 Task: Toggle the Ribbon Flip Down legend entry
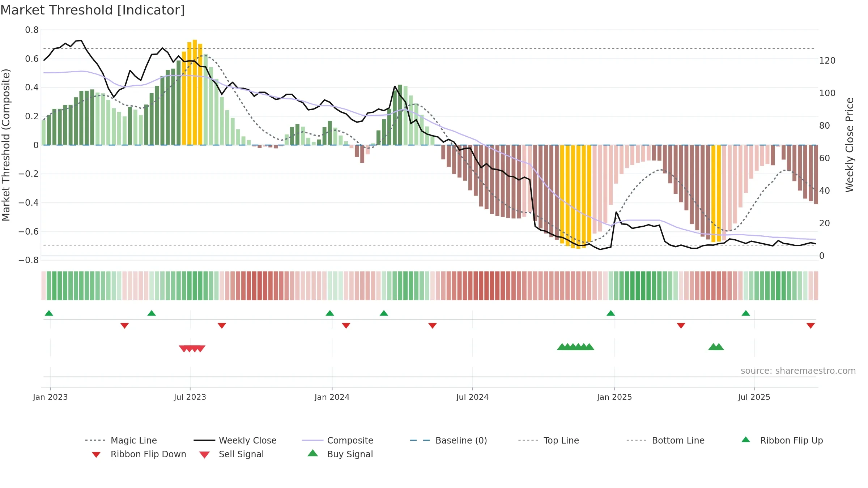coord(139,454)
